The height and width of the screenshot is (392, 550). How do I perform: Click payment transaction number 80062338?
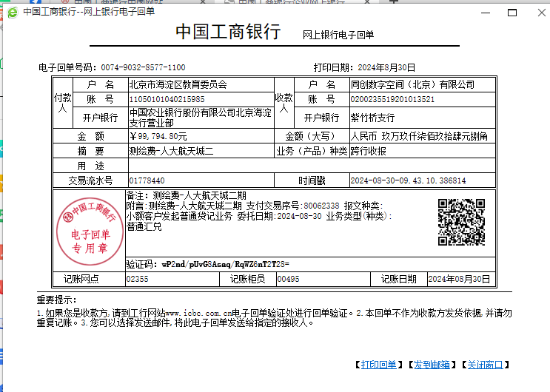(x=322, y=206)
